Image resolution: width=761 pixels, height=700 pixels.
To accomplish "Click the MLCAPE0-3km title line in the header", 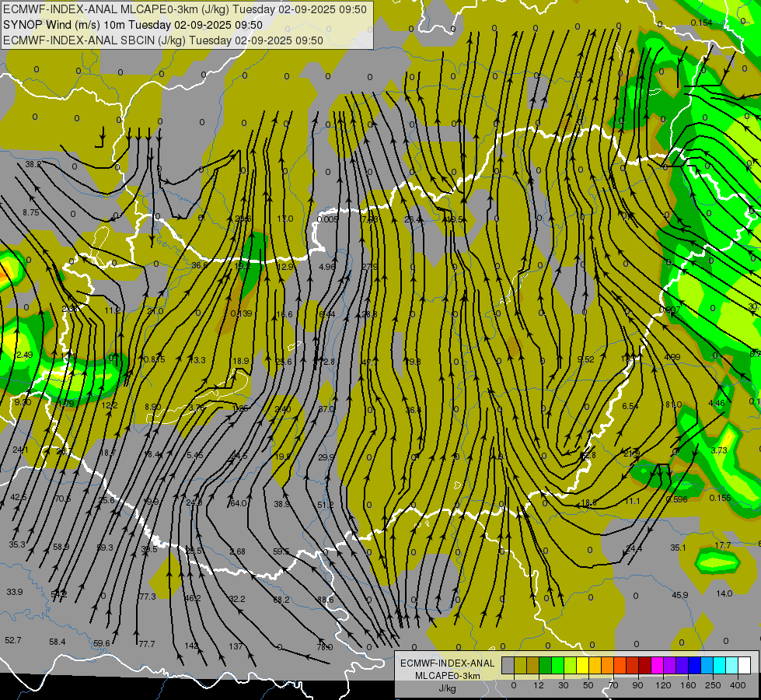I will coord(184,9).
